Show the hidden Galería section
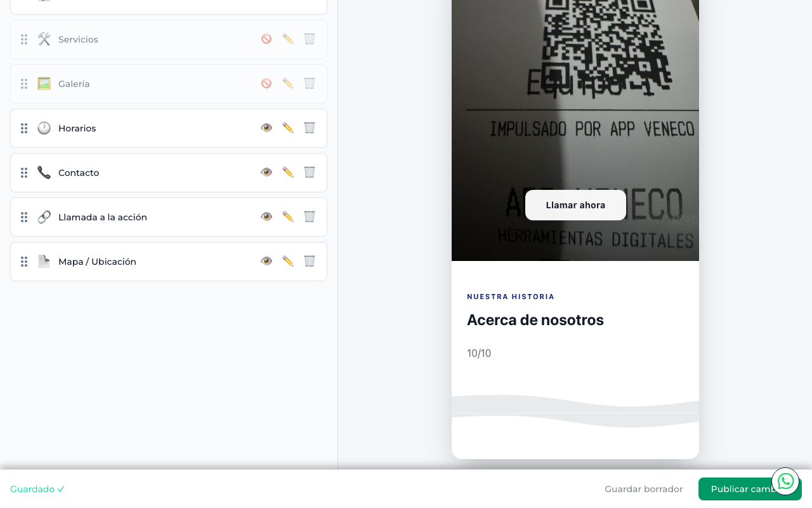Viewport: 812px width, 508px height. tap(266, 83)
